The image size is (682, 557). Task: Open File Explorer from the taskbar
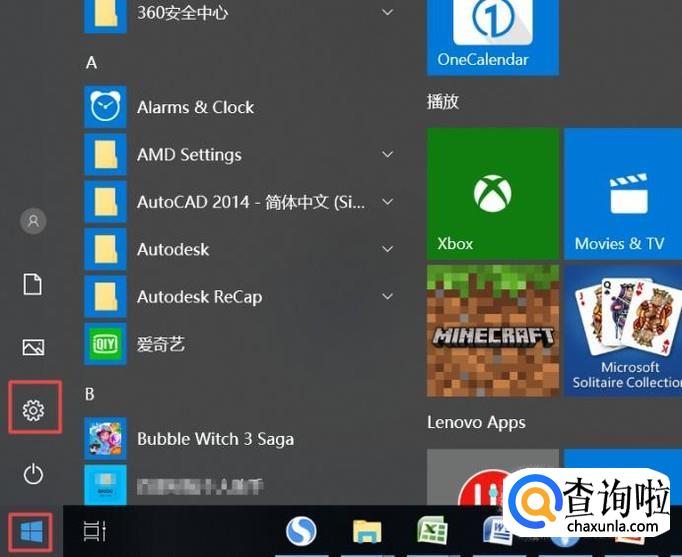[367, 531]
